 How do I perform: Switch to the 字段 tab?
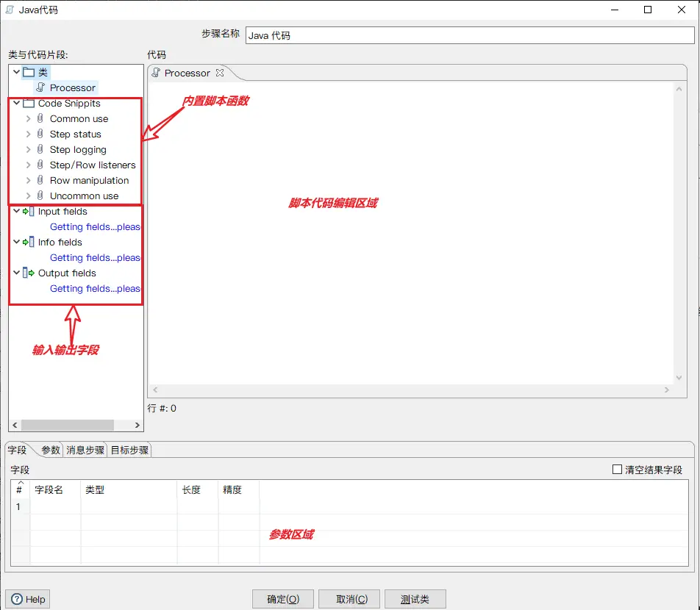pyautogui.click(x=17, y=450)
